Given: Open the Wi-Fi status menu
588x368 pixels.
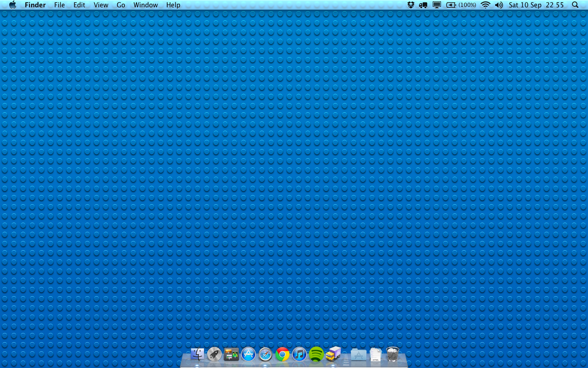Looking at the screenshot, I should pyautogui.click(x=486, y=5).
